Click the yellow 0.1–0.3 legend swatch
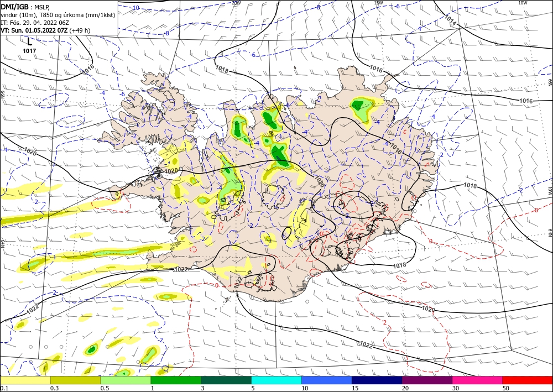Image resolution: width=553 pixels, height=392 pixels. 25,380
